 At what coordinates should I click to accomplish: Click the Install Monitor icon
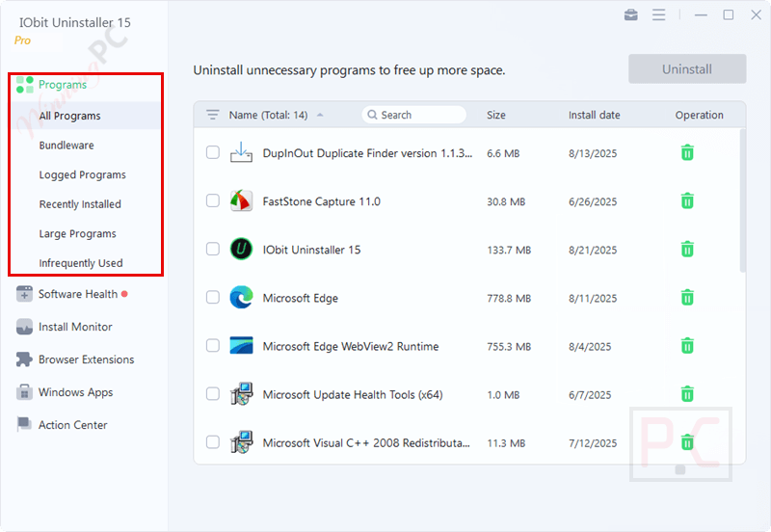(x=24, y=327)
